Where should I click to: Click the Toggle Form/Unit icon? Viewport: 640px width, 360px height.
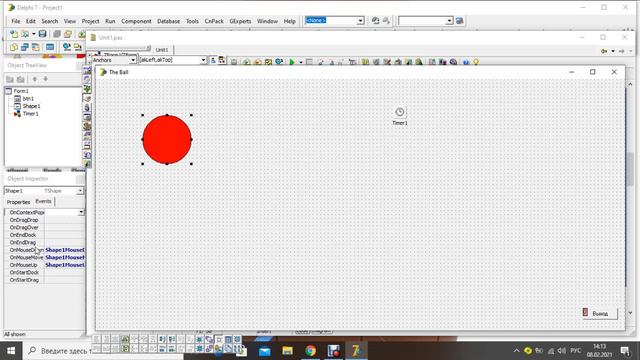click(36, 47)
